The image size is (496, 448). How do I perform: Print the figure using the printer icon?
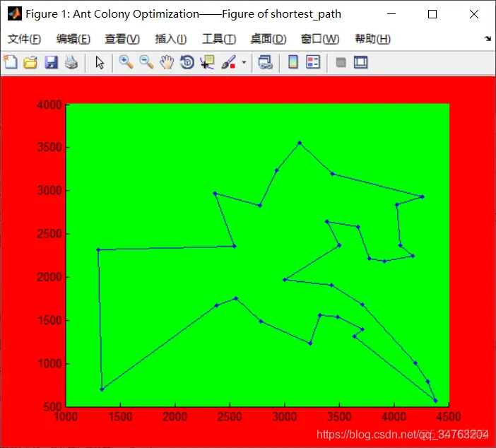(x=71, y=62)
